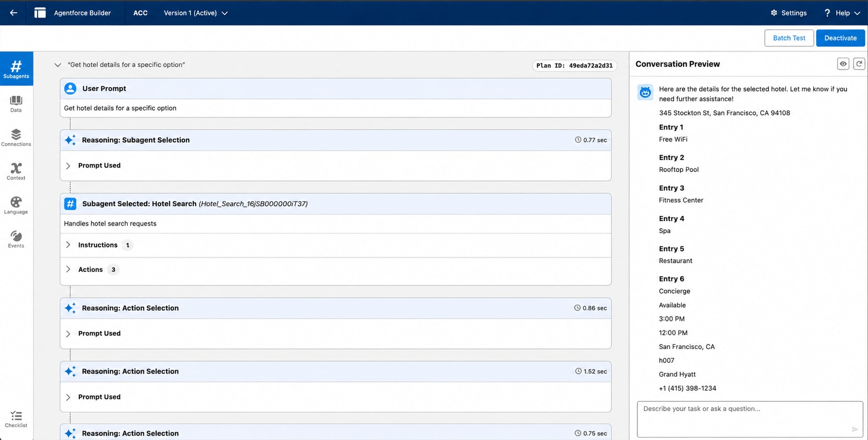The height and width of the screenshot is (440, 868).
Task: Open the Connections sidebar panel
Action: 16,138
